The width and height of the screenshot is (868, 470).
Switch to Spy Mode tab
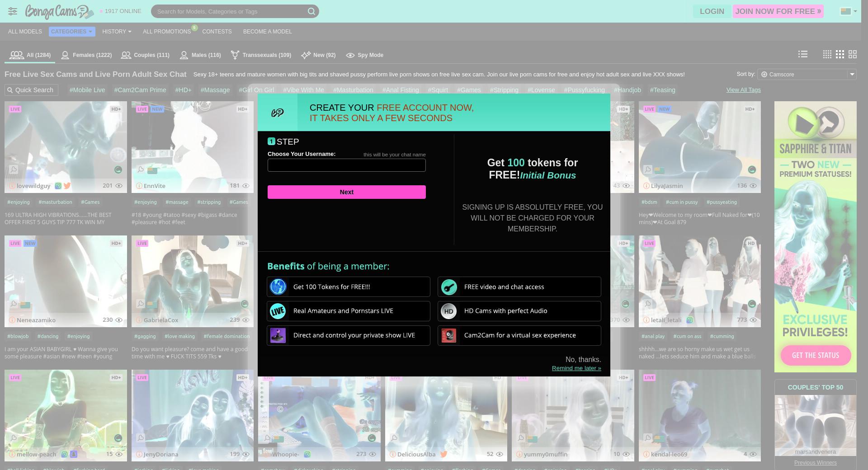pos(364,55)
